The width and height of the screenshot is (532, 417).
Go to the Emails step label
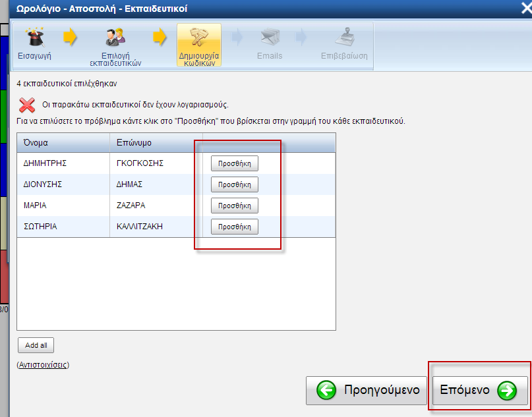[x=270, y=56]
